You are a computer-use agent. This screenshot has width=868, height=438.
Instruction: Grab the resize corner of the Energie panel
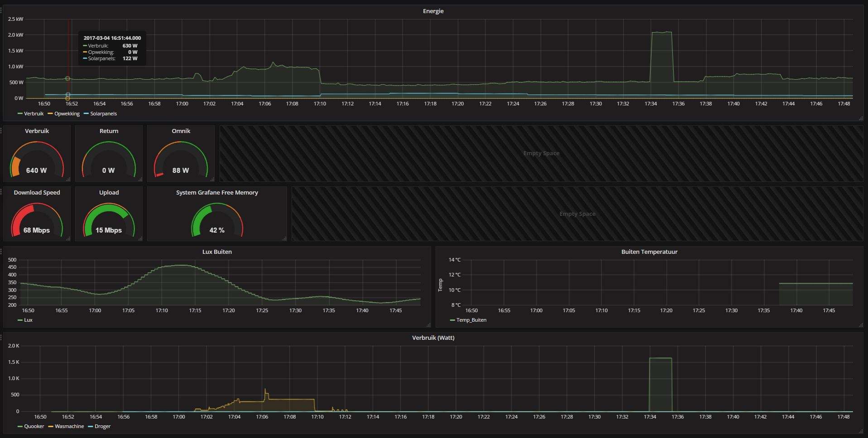pyautogui.click(x=861, y=119)
